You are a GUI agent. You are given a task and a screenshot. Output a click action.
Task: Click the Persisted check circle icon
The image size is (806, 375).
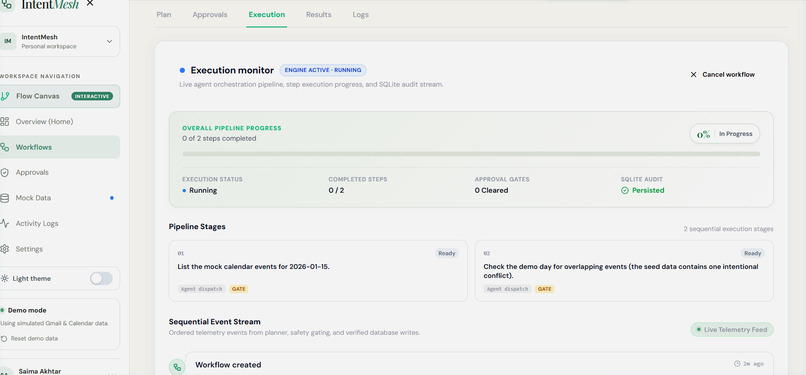coord(625,190)
